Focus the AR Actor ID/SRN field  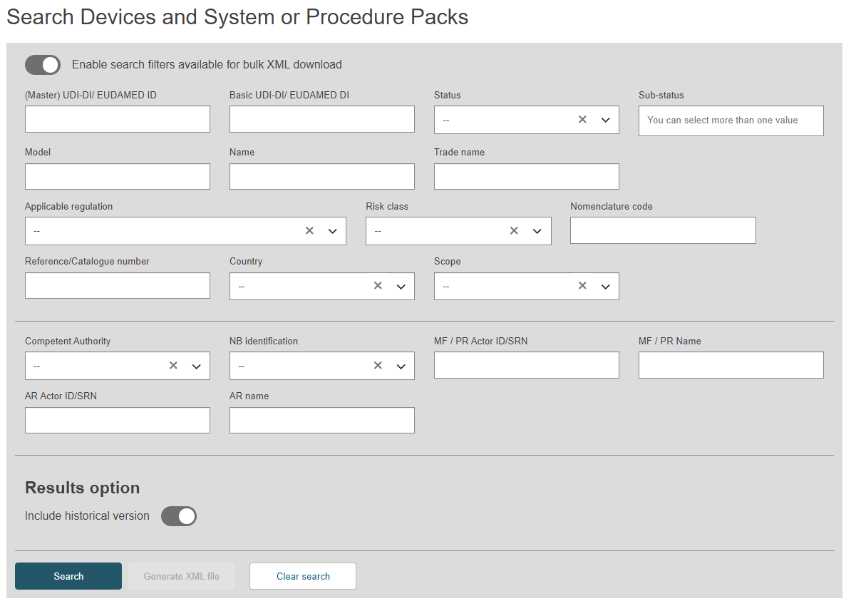118,420
